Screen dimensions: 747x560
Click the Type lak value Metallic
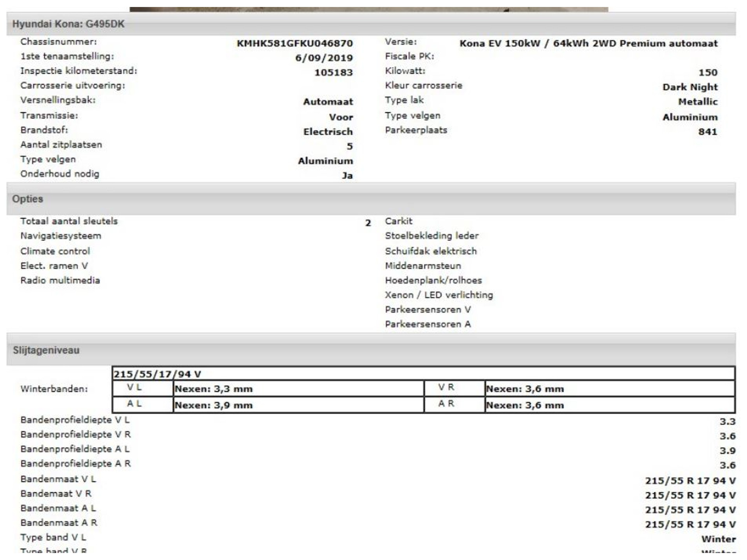point(698,102)
